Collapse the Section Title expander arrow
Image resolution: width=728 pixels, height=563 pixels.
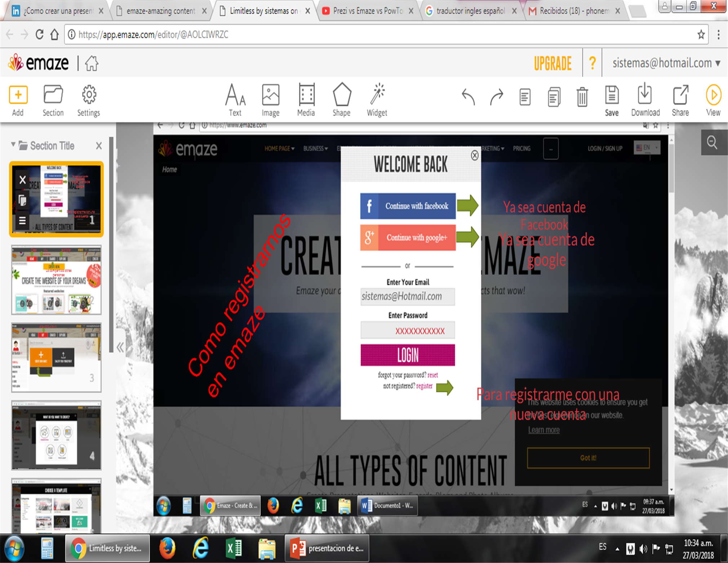pyautogui.click(x=13, y=145)
